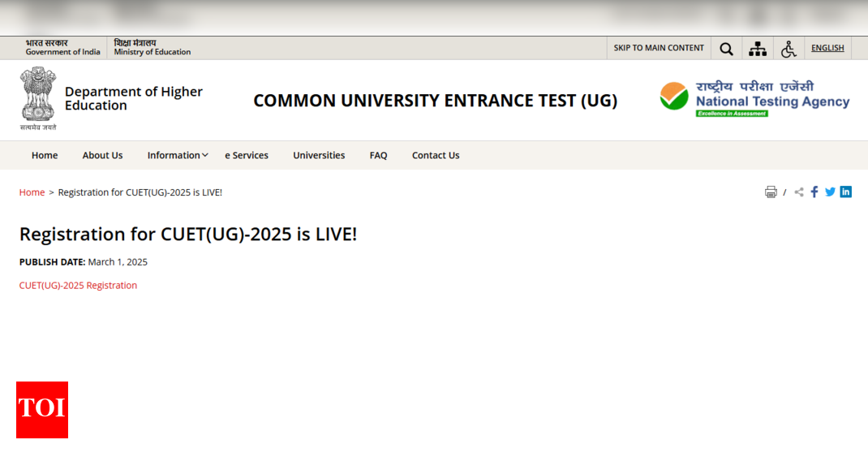Open the sitemap icon in header
This screenshot has height=470, width=868.
(x=758, y=48)
